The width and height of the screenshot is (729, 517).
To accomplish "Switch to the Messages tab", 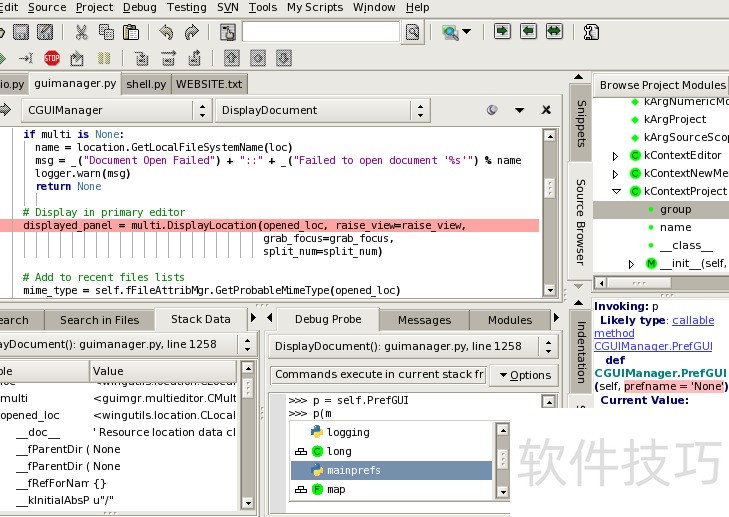I will pos(424,320).
